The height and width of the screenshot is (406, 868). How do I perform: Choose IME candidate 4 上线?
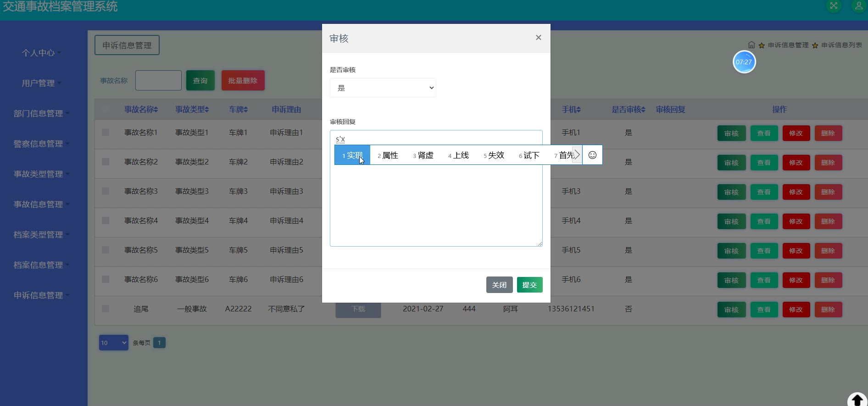tap(458, 155)
